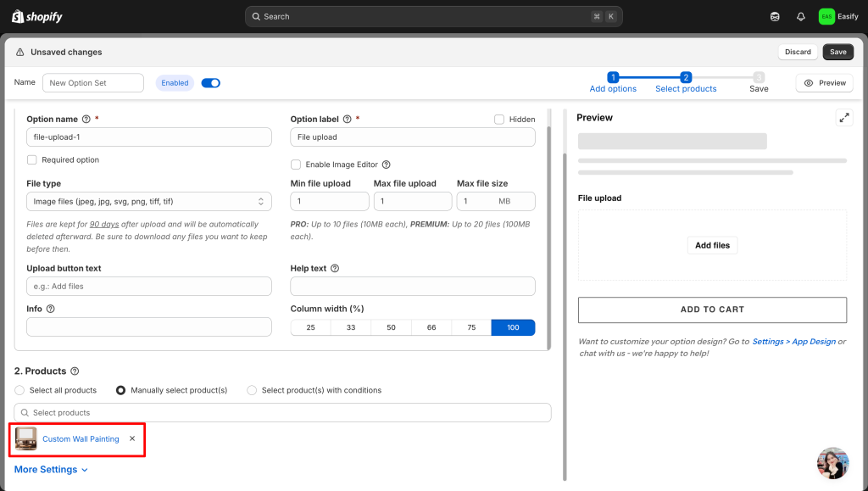This screenshot has width=868, height=491.
Task: Expand More Settings section
Action: (x=51, y=470)
